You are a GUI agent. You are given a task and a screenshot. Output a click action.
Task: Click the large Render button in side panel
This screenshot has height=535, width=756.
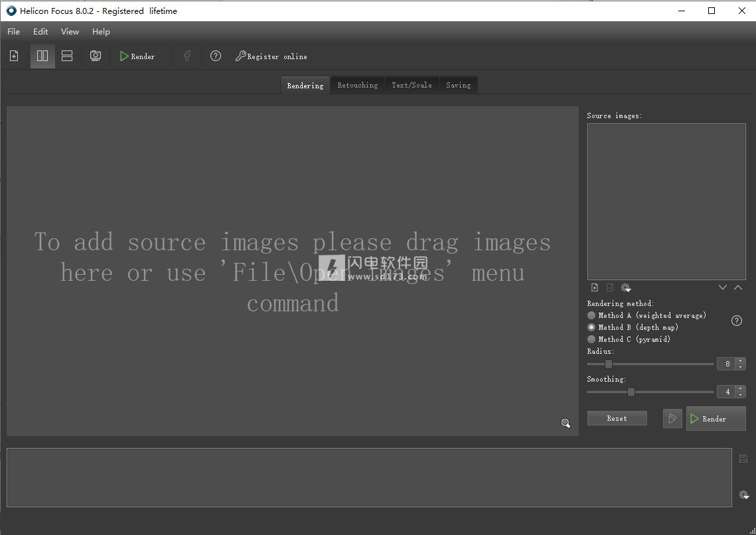point(716,418)
